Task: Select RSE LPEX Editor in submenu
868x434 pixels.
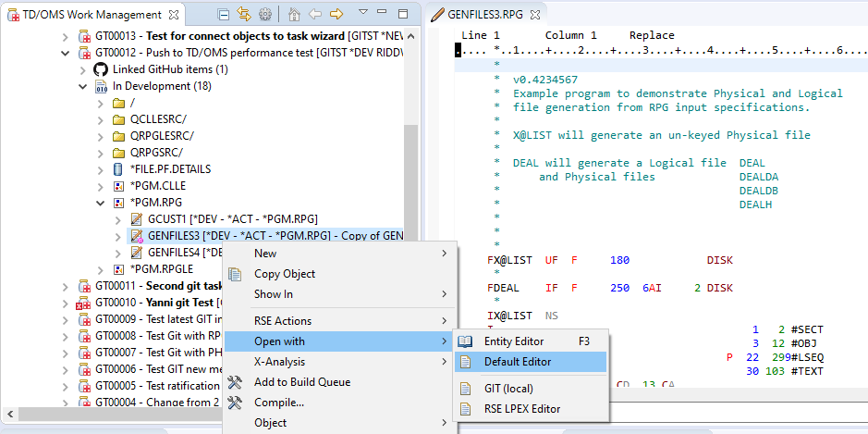Action: click(x=521, y=408)
